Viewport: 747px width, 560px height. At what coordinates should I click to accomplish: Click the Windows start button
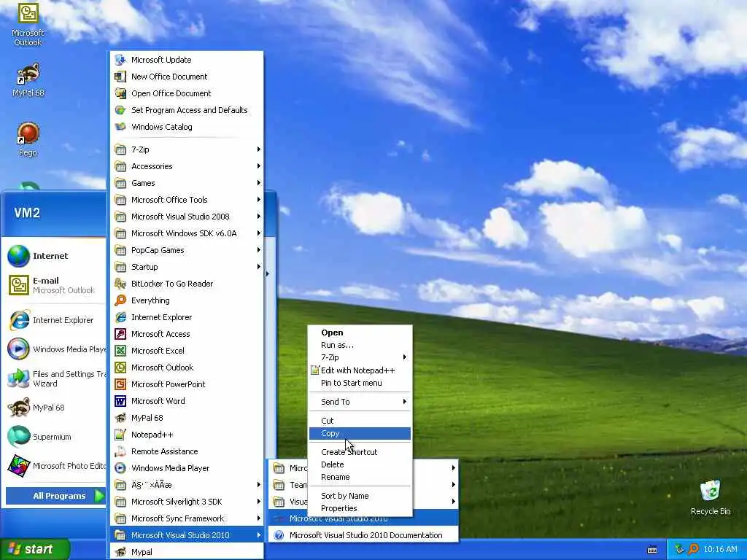34,549
